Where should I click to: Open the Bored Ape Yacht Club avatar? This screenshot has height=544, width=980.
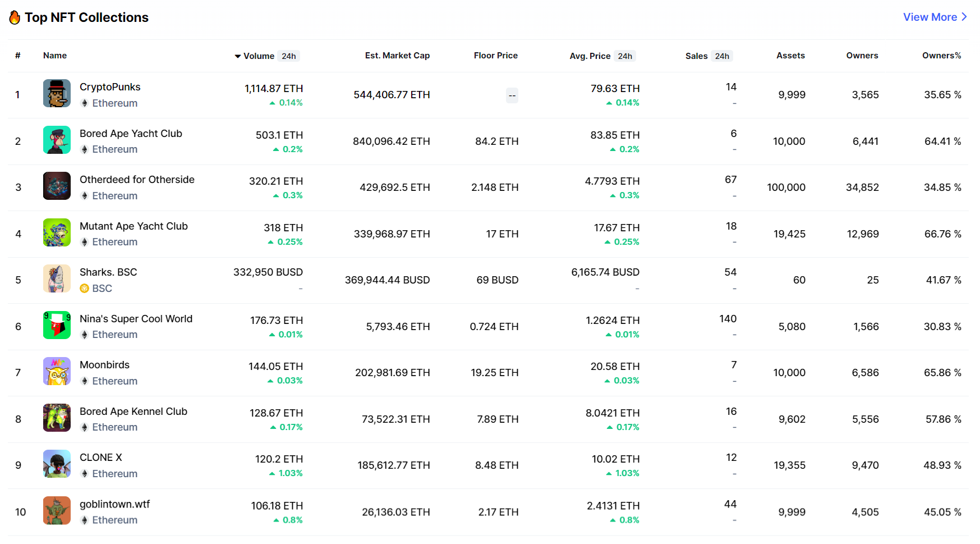(57, 140)
